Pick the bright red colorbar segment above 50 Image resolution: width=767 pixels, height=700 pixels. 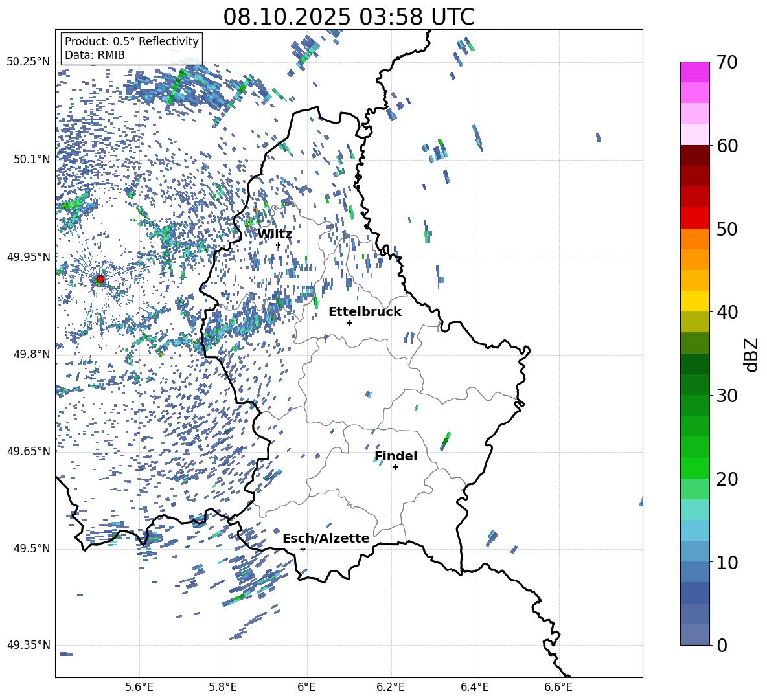coord(695,218)
